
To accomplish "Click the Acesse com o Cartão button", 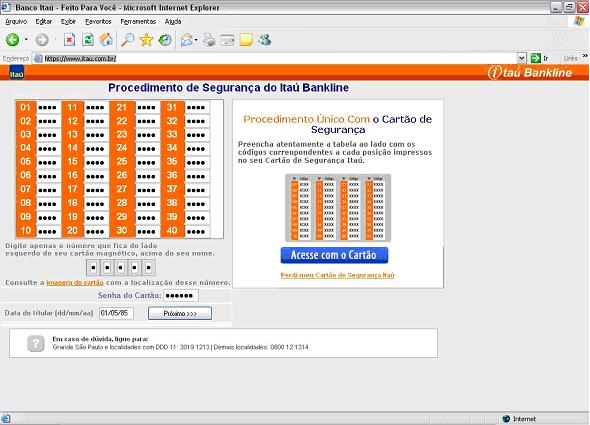I will pos(334,255).
